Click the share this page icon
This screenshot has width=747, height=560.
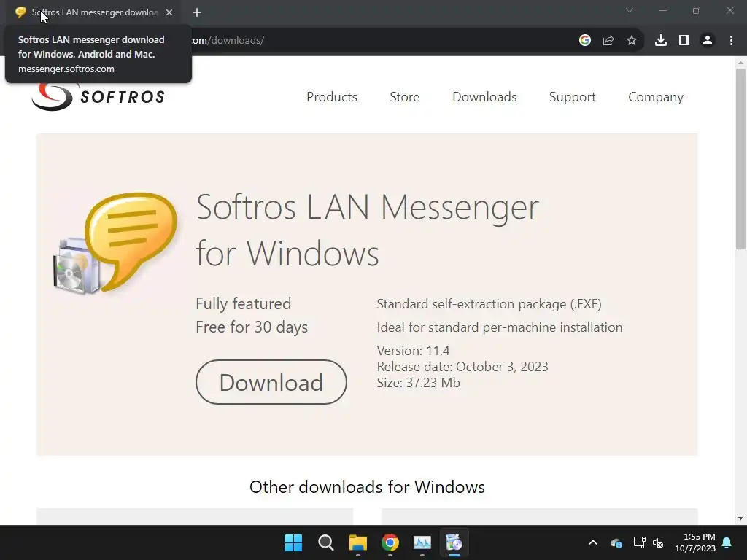[x=608, y=41]
